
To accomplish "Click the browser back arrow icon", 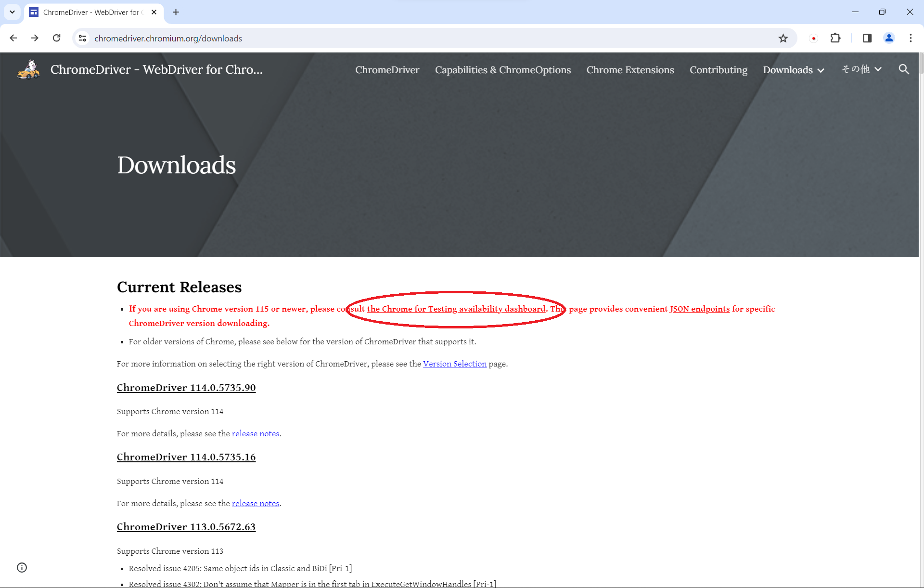I will click(13, 38).
